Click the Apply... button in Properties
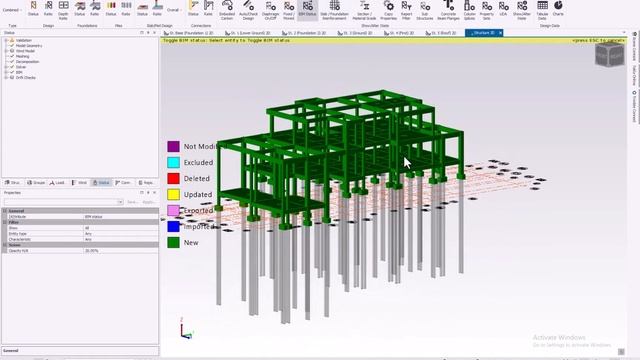The height and width of the screenshot is (360, 640). click(x=148, y=202)
